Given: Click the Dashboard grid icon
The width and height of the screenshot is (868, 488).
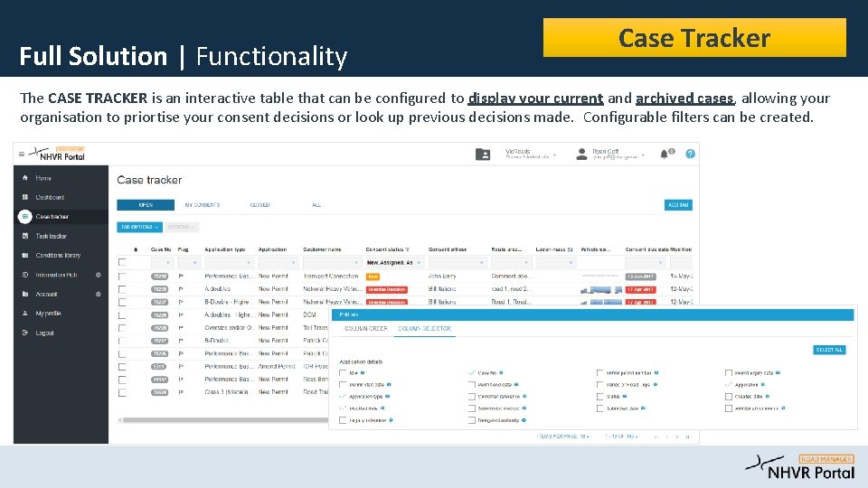Looking at the screenshot, I should [25, 197].
